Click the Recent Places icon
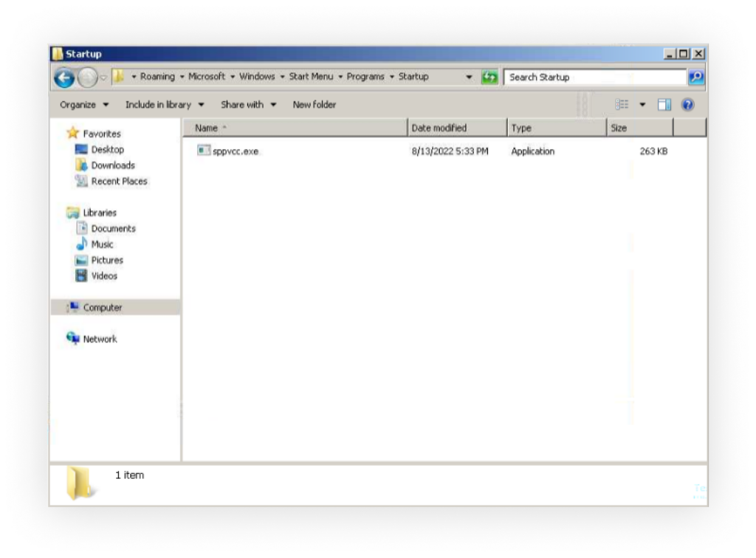756x558 pixels. point(81,181)
